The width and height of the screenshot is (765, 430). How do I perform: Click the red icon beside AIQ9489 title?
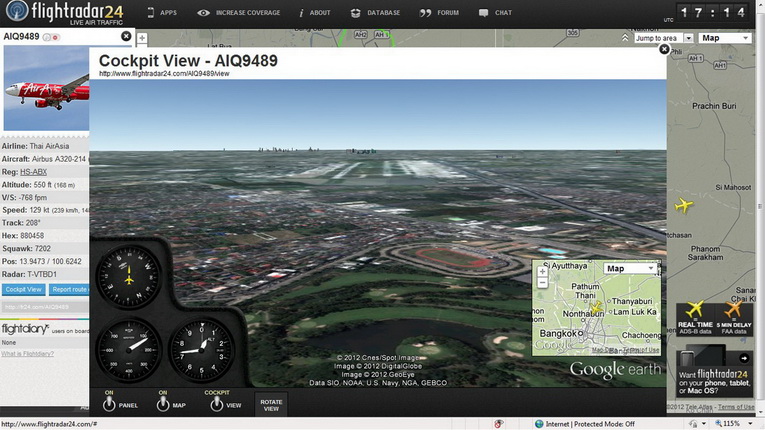pyautogui.click(x=56, y=37)
